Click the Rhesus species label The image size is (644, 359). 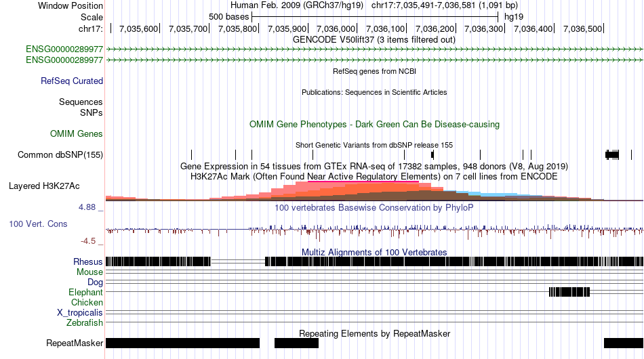(88, 261)
